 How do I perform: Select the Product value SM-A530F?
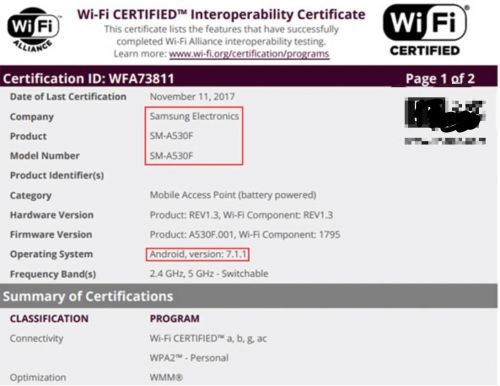[x=171, y=136]
